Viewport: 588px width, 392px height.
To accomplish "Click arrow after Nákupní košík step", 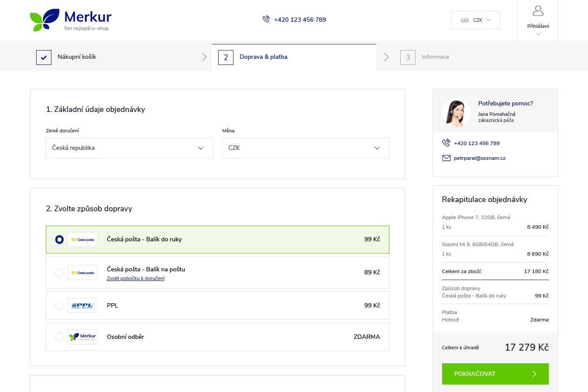I will click(x=204, y=57).
